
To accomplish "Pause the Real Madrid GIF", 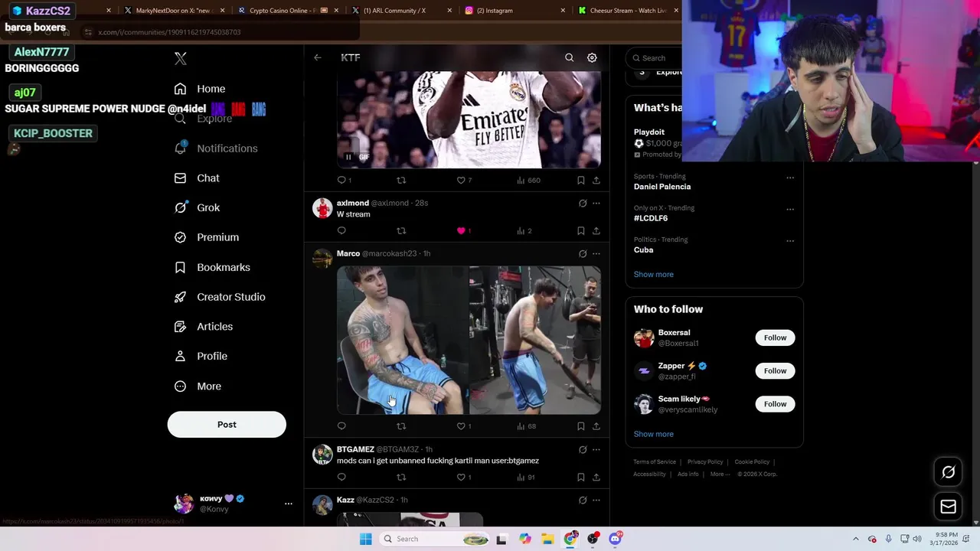I will click(x=348, y=157).
